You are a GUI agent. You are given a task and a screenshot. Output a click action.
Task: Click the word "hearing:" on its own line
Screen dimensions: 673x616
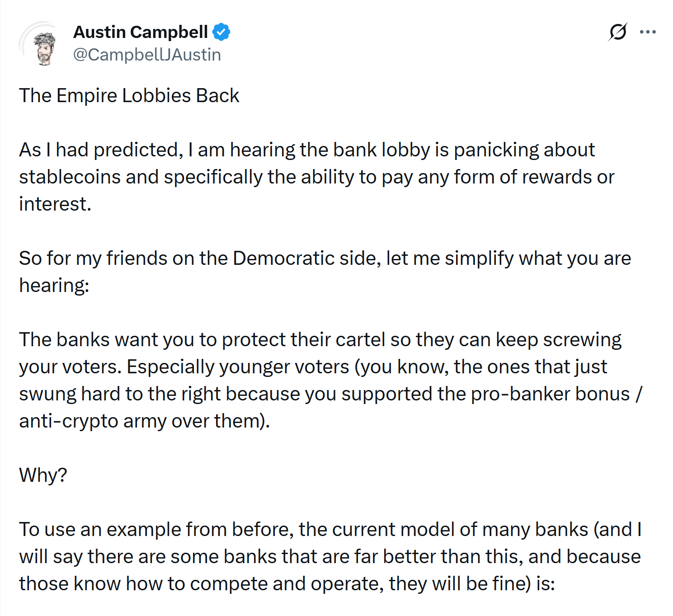pyautogui.click(x=54, y=286)
